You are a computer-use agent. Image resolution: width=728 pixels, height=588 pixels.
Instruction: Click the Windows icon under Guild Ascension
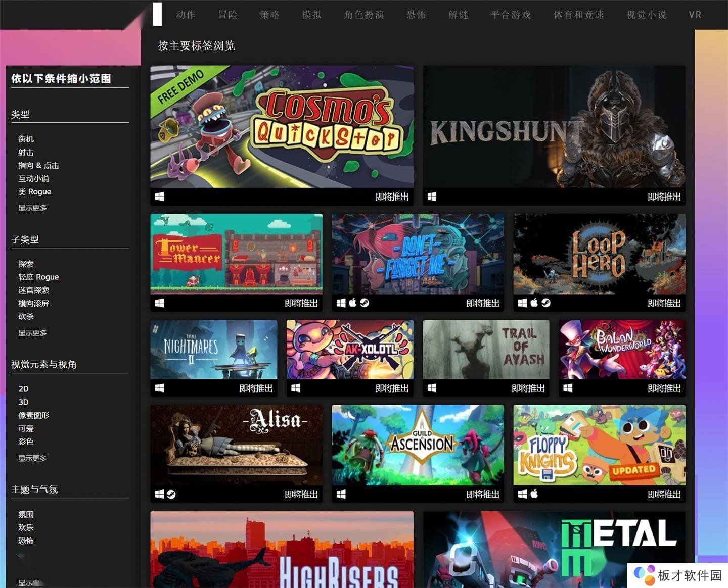[x=341, y=495]
